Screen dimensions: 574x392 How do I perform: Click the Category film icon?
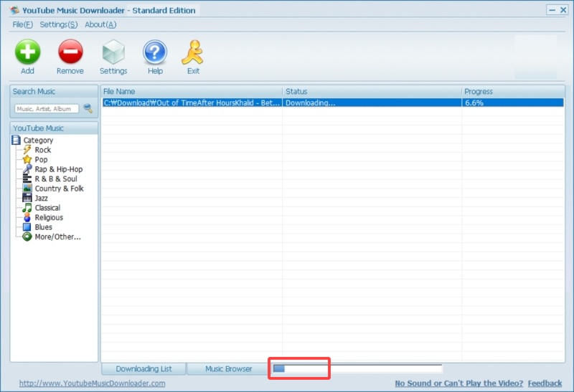coord(16,140)
